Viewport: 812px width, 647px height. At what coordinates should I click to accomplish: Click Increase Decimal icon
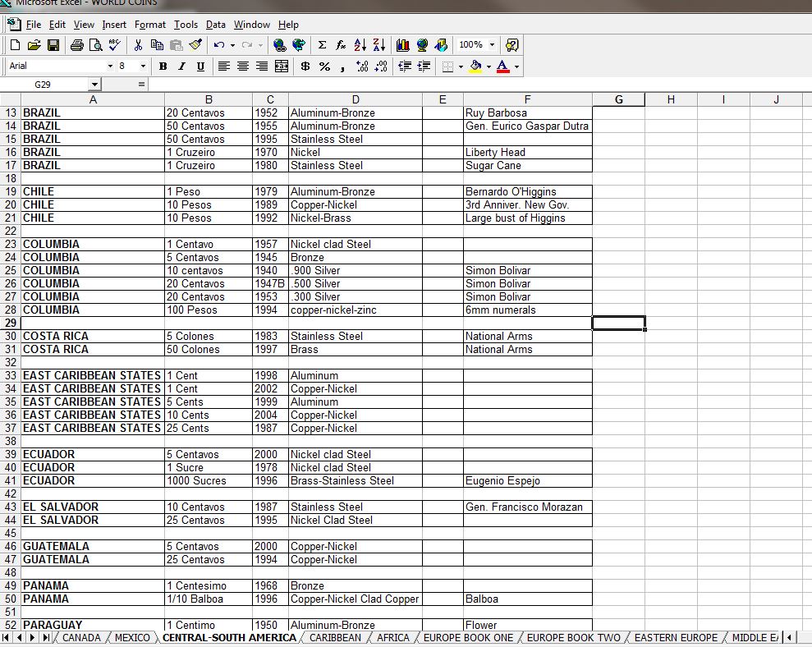point(362,67)
